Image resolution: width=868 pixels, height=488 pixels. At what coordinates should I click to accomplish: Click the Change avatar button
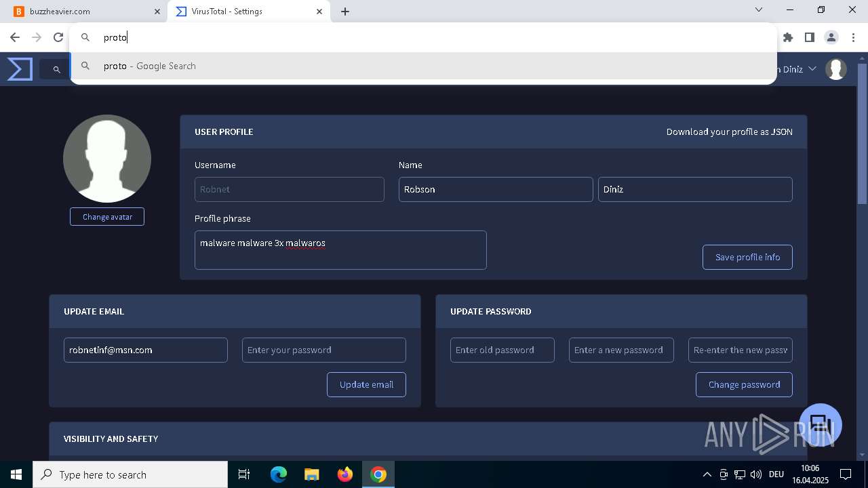pos(107,217)
